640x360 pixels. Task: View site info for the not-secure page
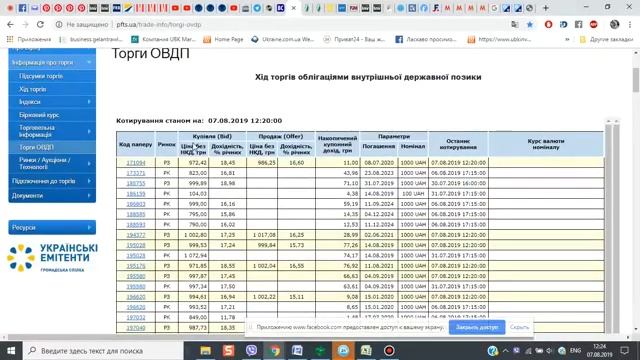tap(59, 24)
